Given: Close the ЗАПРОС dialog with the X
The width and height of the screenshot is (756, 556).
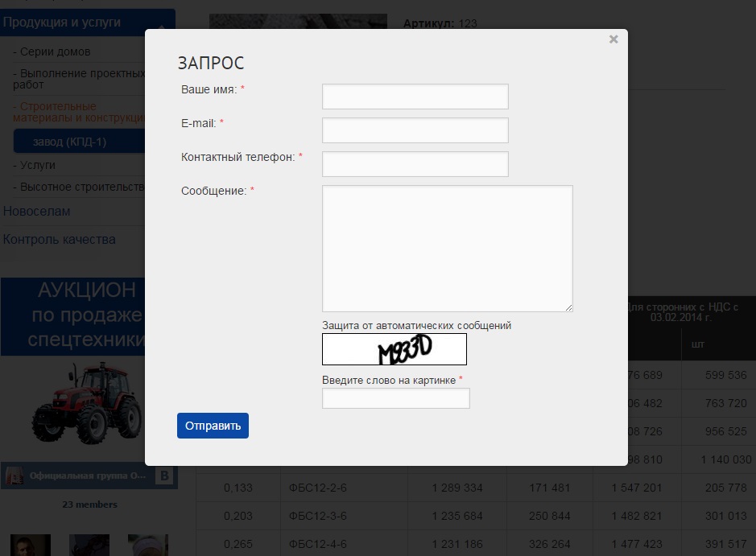Looking at the screenshot, I should point(613,39).
